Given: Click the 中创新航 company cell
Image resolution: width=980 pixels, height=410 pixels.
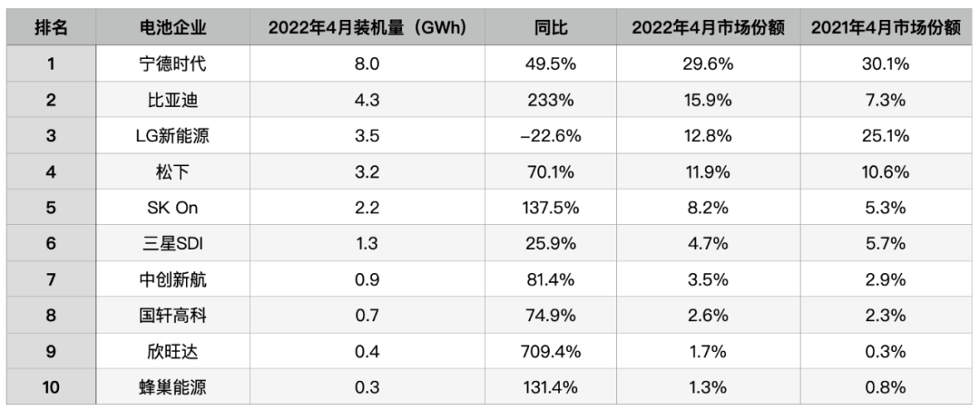Looking at the screenshot, I should tap(169, 280).
